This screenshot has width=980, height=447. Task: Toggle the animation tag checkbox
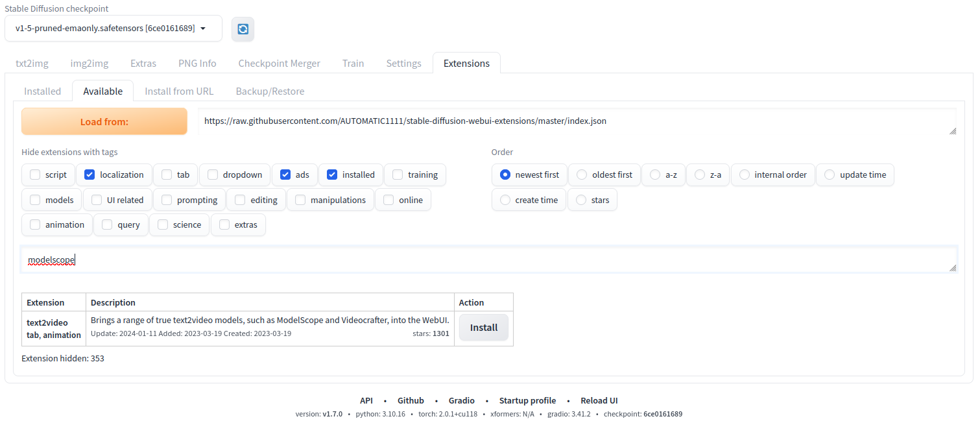point(35,224)
